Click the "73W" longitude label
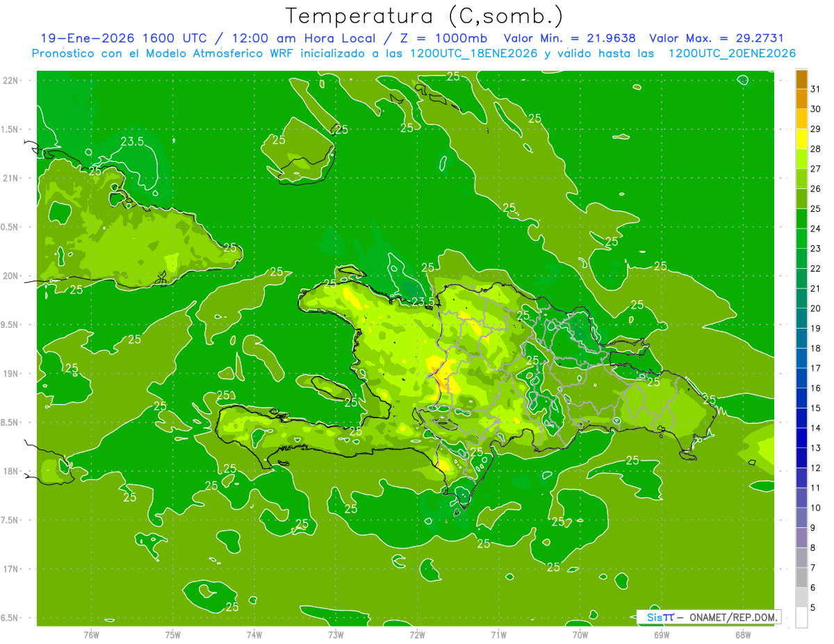This screenshot has width=834, height=644. click(x=335, y=634)
